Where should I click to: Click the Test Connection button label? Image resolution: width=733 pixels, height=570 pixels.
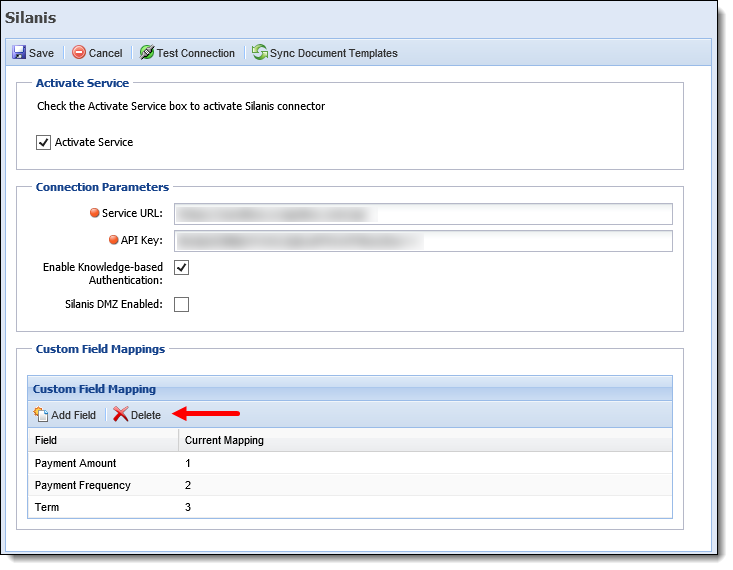tap(196, 53)
